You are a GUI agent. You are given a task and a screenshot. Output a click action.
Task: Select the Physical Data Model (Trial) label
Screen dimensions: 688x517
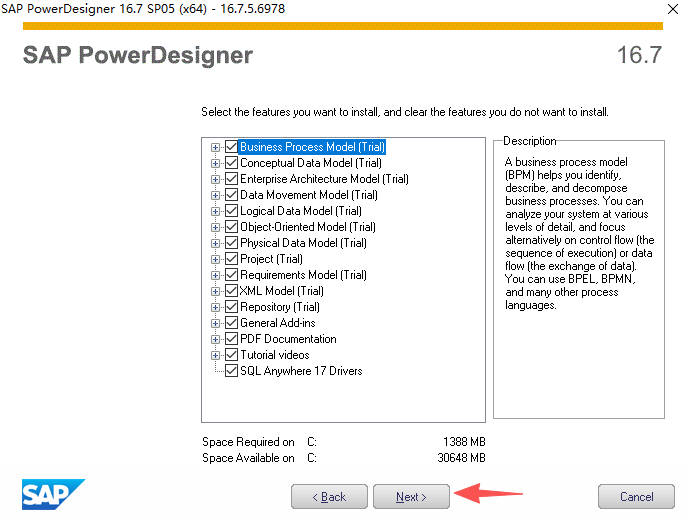point(303,243)
